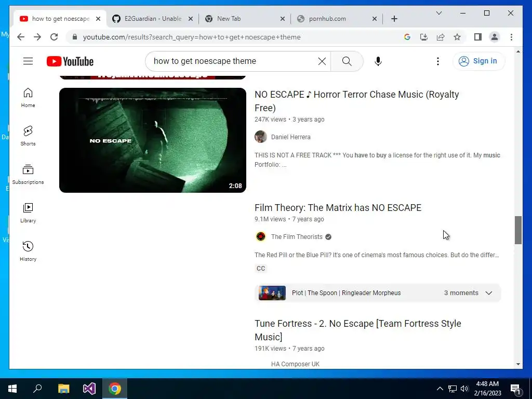
Task: Open The Film Theorists channel avatar
Action: coord(261,236)
